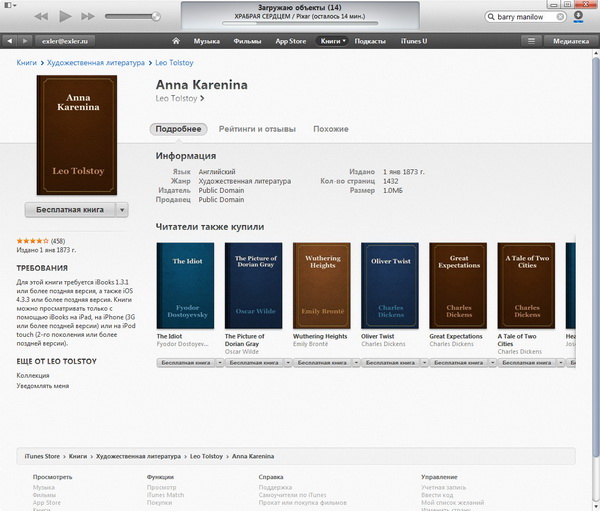600x511 pixels.
Task: Open the Leo Tolstoy author link under title
Action: click(x=180, y=99)
